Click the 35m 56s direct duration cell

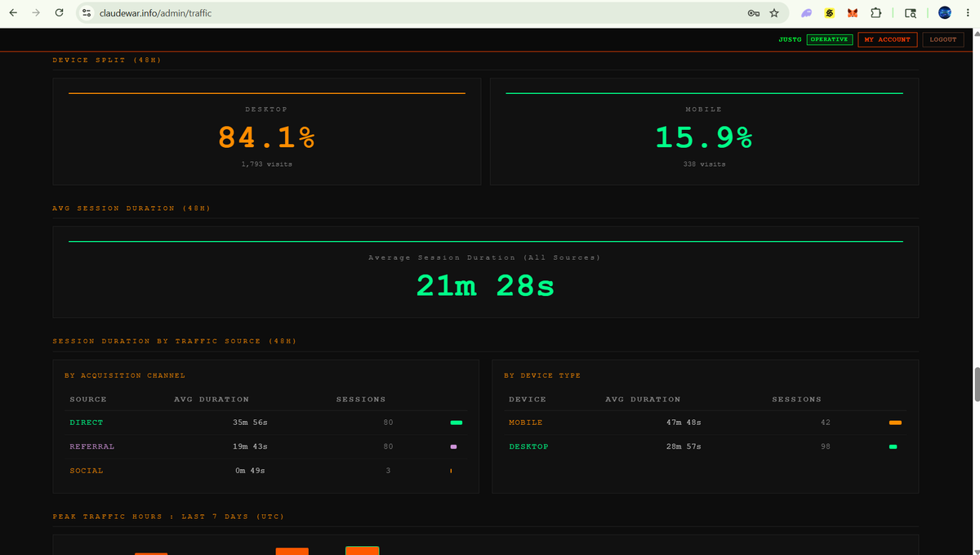(x=250, y=423)
